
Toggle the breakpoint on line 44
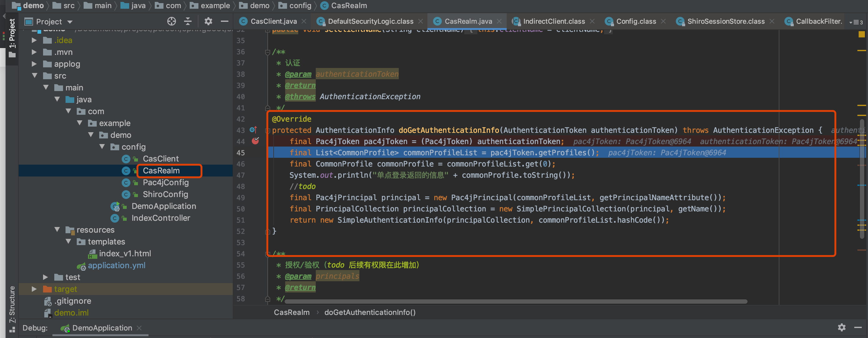(x=256, y=141)
